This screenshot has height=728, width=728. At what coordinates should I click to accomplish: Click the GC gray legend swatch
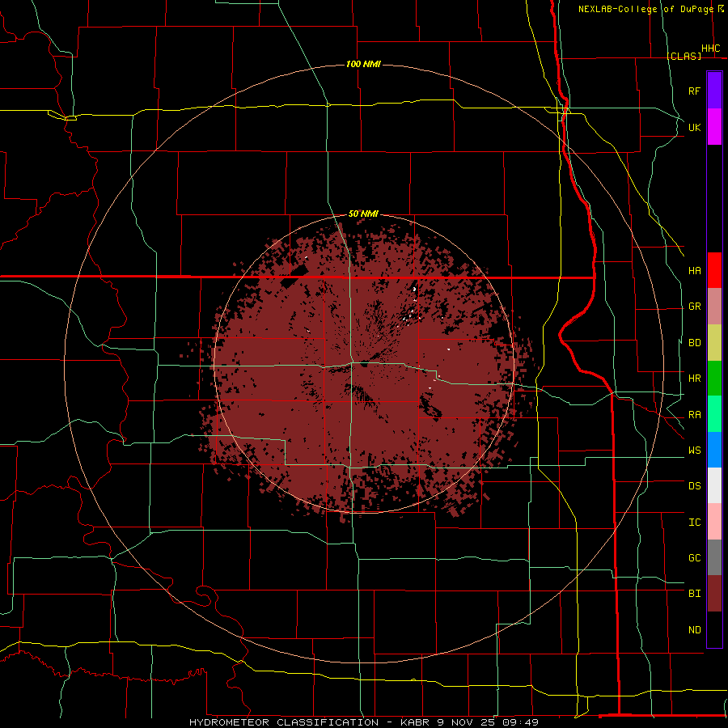(x=714, y=557)
